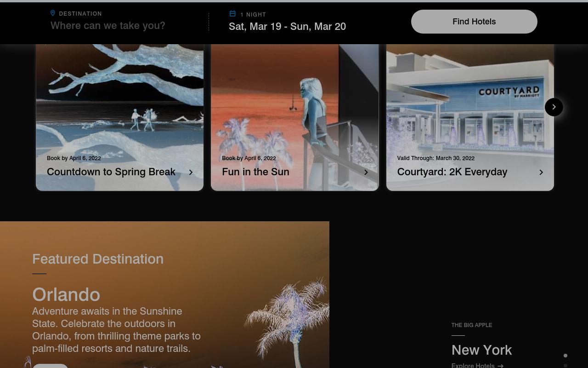Open the Sat, Mar 19 - Sun, Mar 20 date picker

point(288,26)
